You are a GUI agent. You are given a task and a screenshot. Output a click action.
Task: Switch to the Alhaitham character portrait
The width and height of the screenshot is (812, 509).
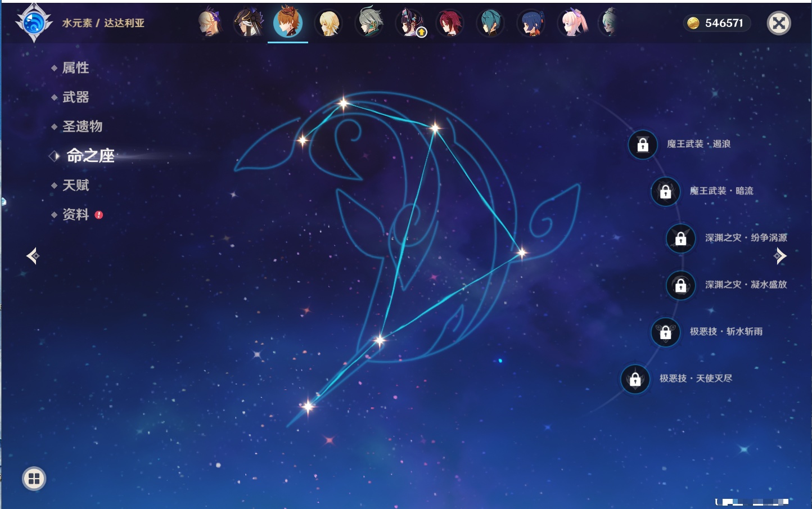click(369, 23)
